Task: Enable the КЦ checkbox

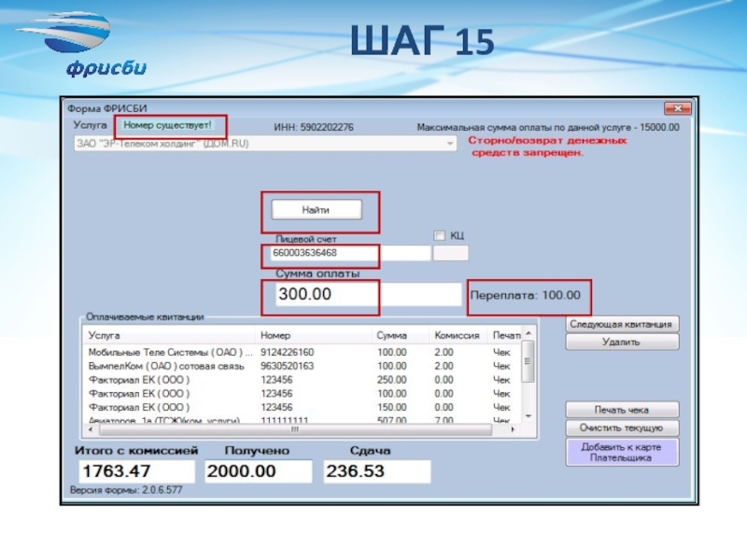Action: [439, 235]
